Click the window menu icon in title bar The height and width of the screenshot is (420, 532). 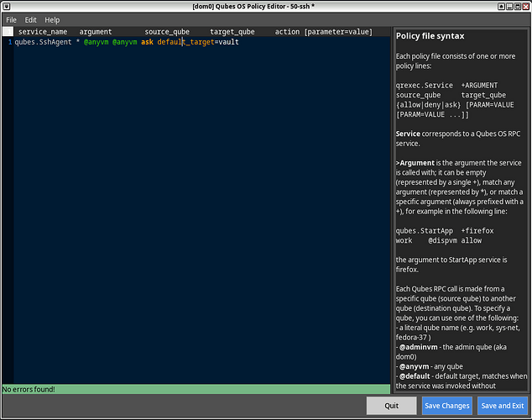click(x=7, y=6)
